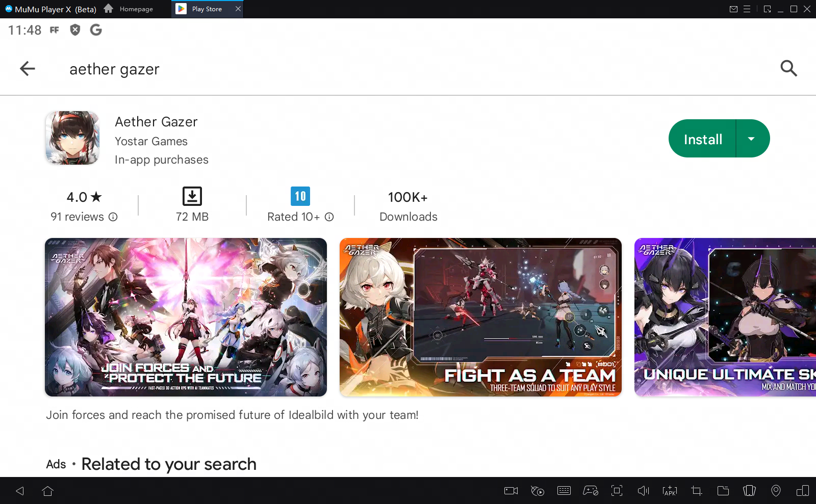Rotate screen with the shake phone icon
The image size is (816, 504).
pyautogui.click(x=749, y=491)
